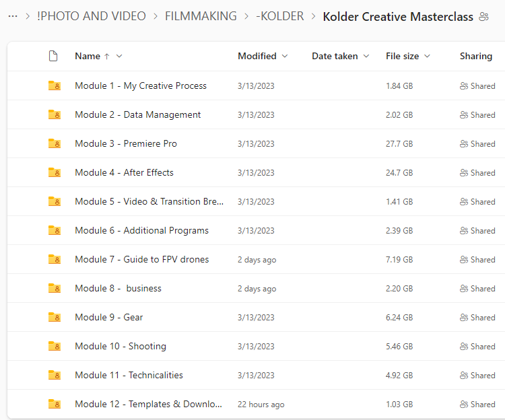The width and height of the screenshot is (505, 420).
Task: Click the file type column header icon
Action: tap(53, 56)
